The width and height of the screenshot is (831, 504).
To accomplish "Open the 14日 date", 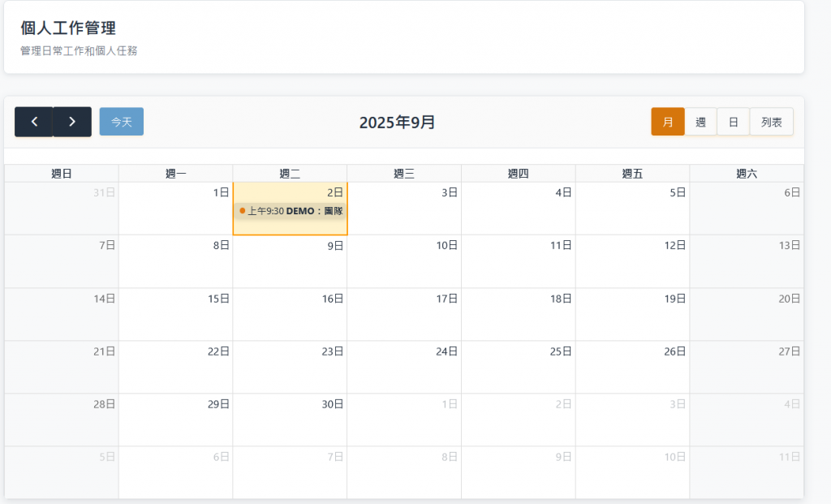I will (105, 299).
